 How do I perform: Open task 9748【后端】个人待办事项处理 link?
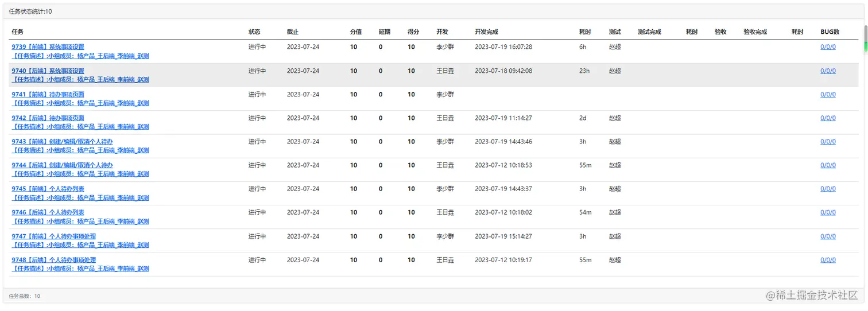(x=53, y=259)
